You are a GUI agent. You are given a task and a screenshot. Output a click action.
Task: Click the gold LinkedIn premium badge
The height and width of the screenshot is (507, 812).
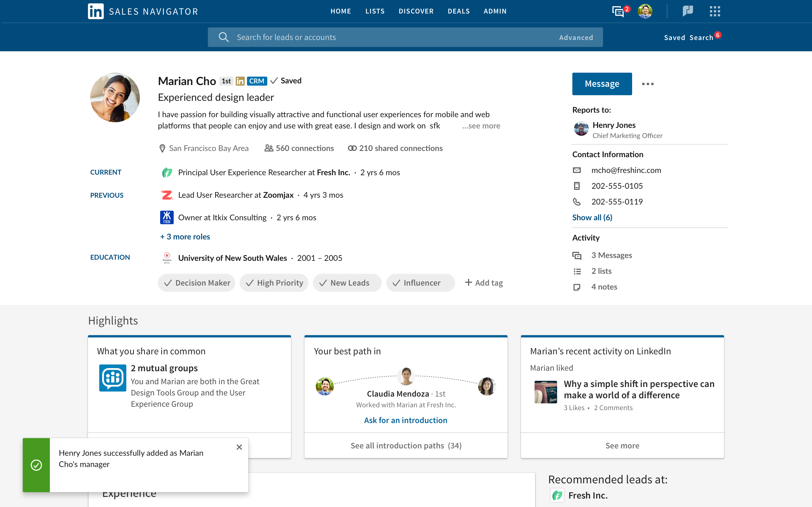(240, 81)
